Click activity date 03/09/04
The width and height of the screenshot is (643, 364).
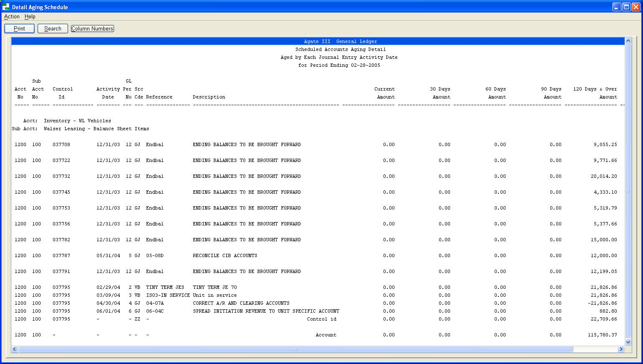coord(108,295)
